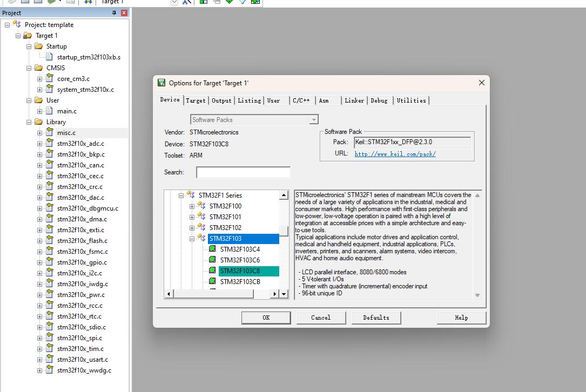Open the Software Packs dropdown
The height and width of the screenshot is (392, 586).
pyautogui.click(x=314, y=119)
